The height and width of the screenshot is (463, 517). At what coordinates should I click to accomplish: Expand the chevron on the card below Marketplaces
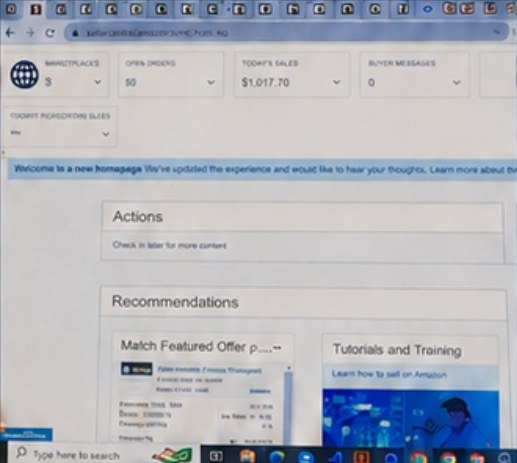tap(106, 134)
